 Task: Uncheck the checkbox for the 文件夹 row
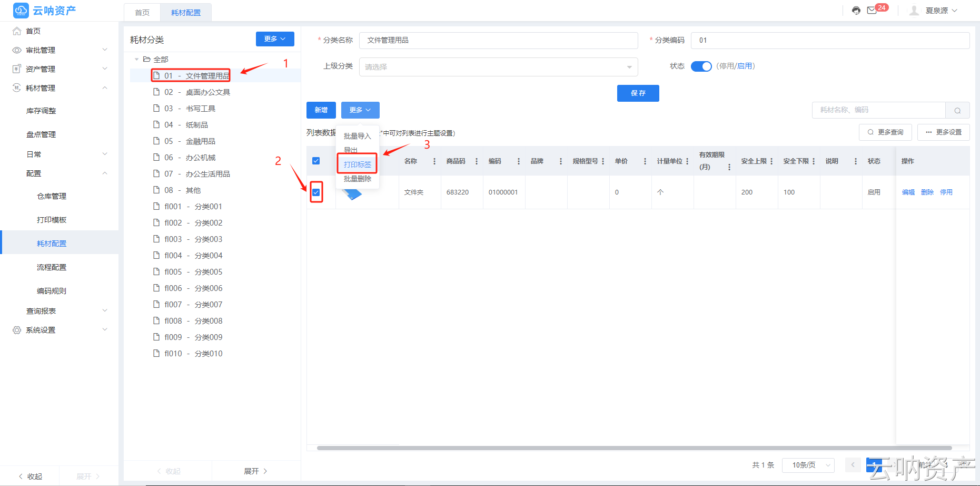tap(316, 192)
